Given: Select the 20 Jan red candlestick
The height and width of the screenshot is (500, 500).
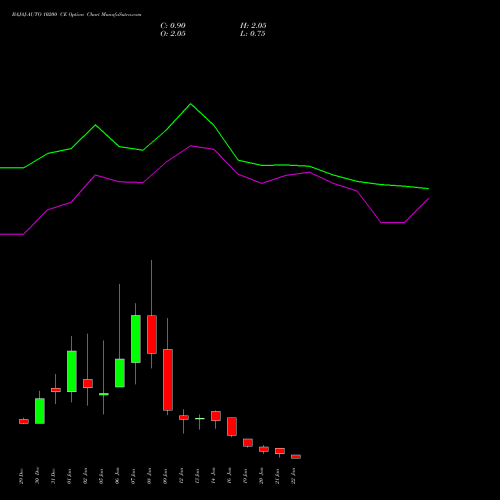Looking at the screenshot, I should [x=264, y=449].
